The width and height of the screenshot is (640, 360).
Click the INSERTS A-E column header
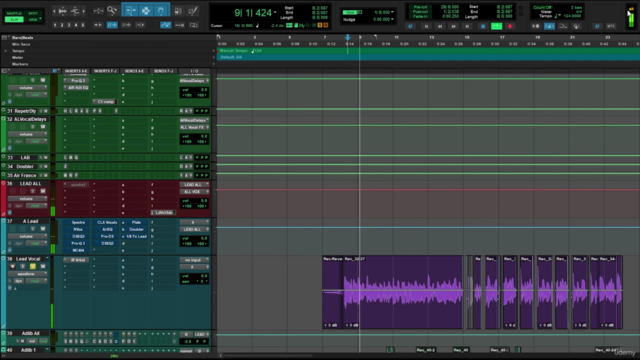pyautogui.click(x=76, y=71)
